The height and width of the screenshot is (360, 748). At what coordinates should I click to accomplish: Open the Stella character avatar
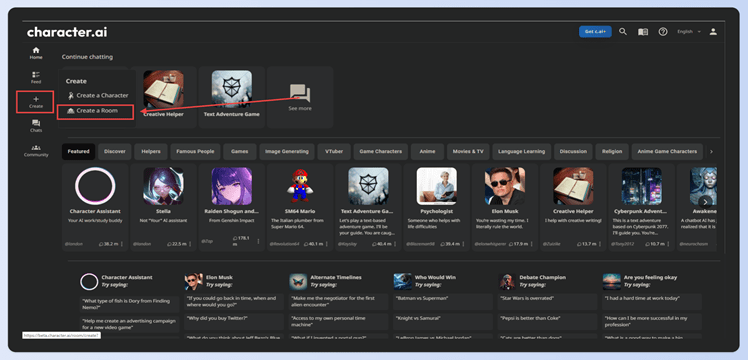(x=163, y=186)
